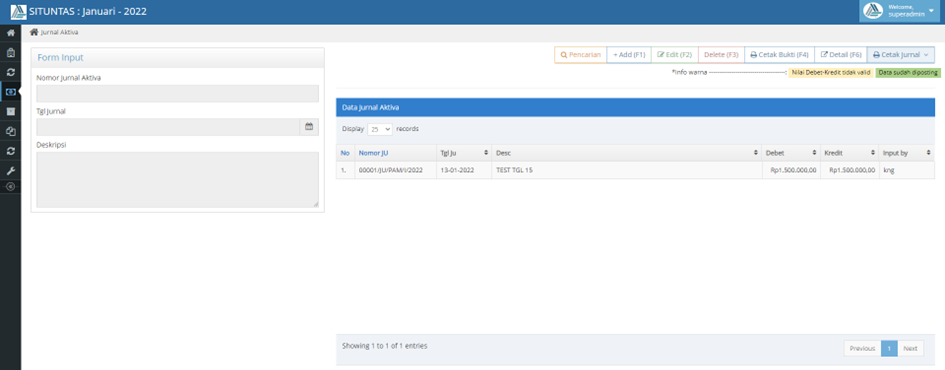Click the Pencarian search button
The height and width of the screenshot is (370, 945).
pyautogui.click(x=580, y=55)
